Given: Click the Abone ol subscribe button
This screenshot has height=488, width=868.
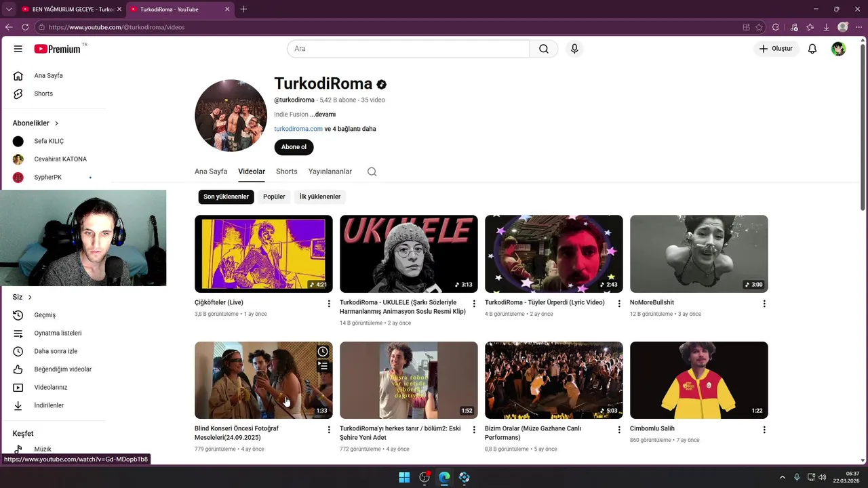Looking at the screenshot, I should click(294, 147).
